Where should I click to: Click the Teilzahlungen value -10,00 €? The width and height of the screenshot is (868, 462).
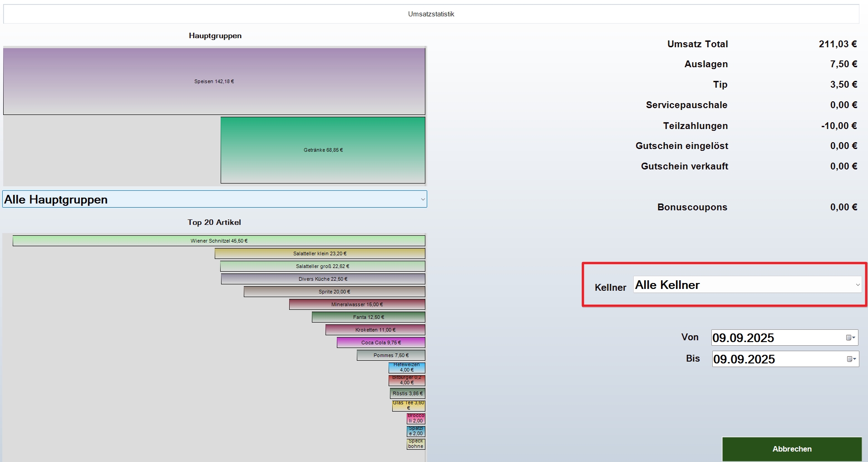tap(839, 126)
